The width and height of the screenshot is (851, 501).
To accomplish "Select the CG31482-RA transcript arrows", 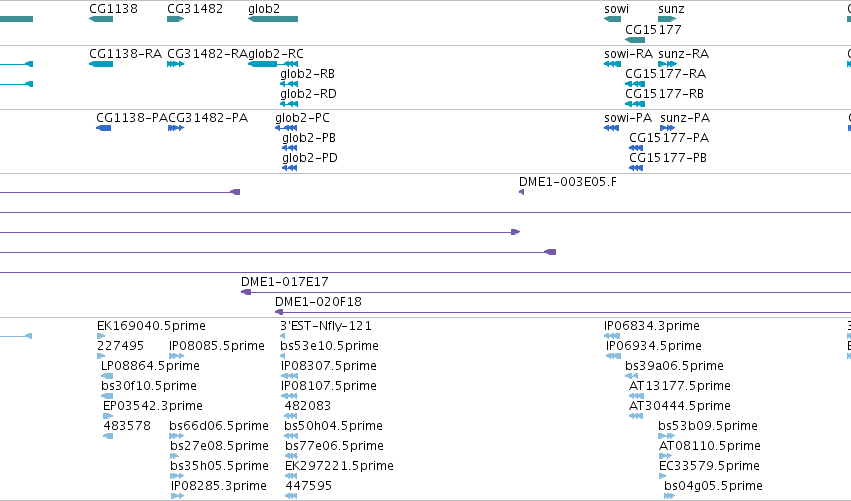I will click(176, 64).
